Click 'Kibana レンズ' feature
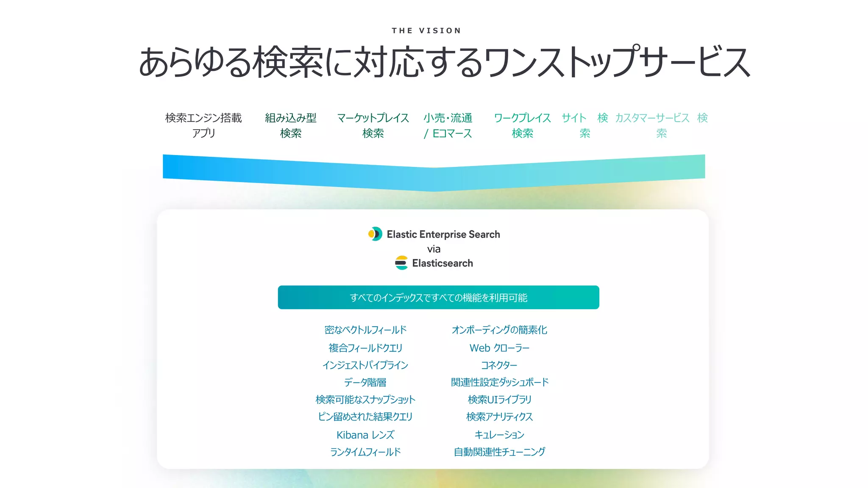 (x=365, y=435)
